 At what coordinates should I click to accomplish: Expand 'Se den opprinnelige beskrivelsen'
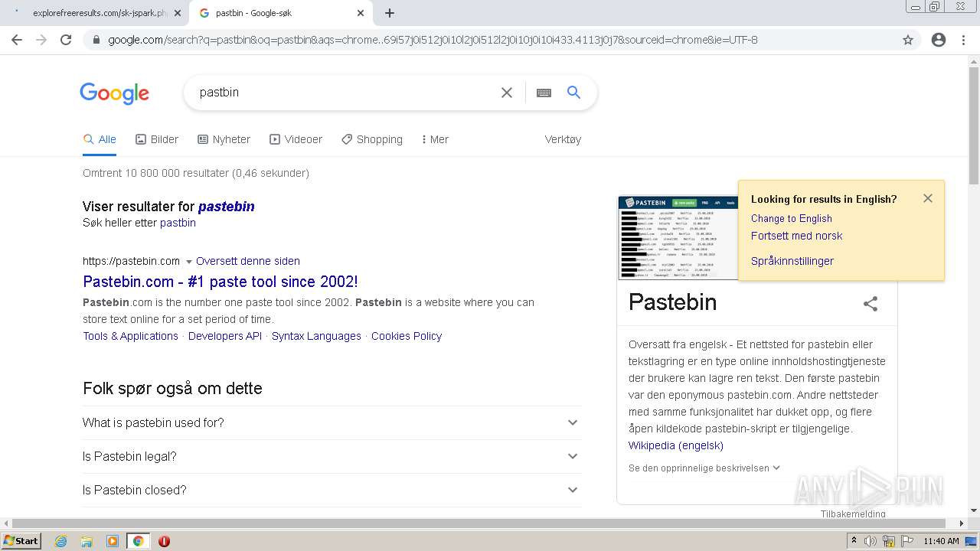tap(704, 468)
